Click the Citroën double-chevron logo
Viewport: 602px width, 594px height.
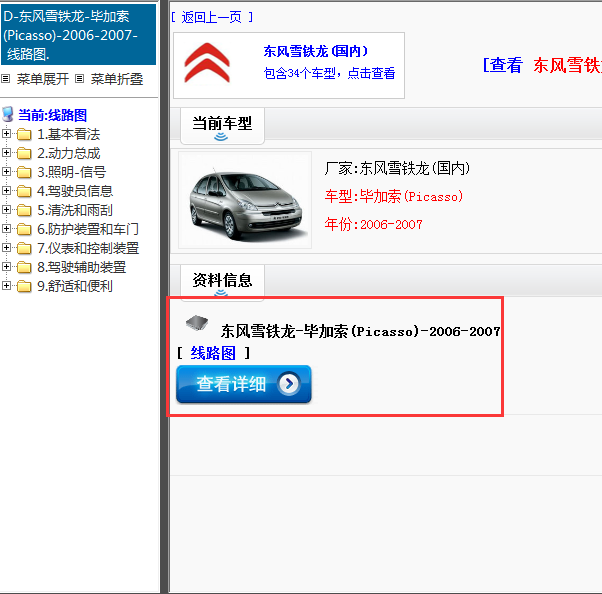(207, 63)
